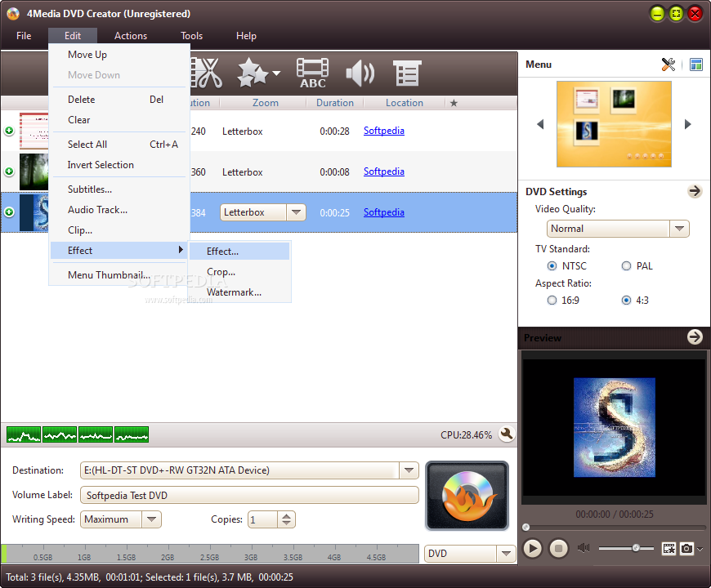Sort by the Duration column header
The width and height of the screenshot is (711, 588).
pyautogui.click(x=334, y=103)
